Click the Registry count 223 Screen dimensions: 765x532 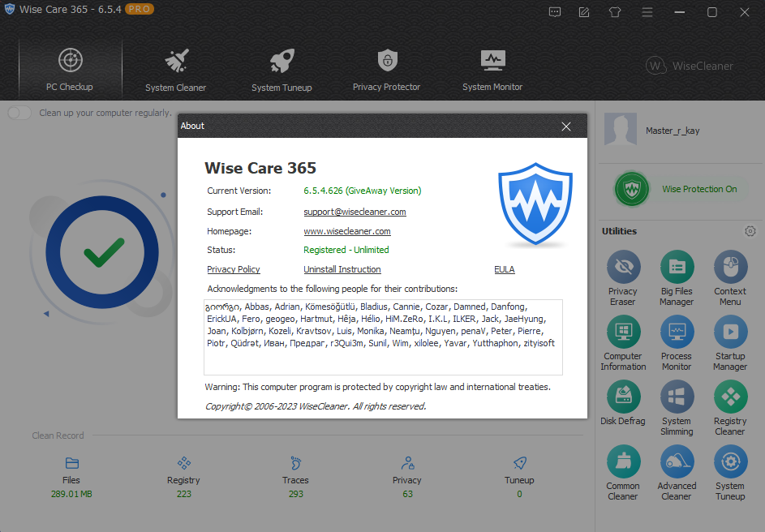point(184,494)
